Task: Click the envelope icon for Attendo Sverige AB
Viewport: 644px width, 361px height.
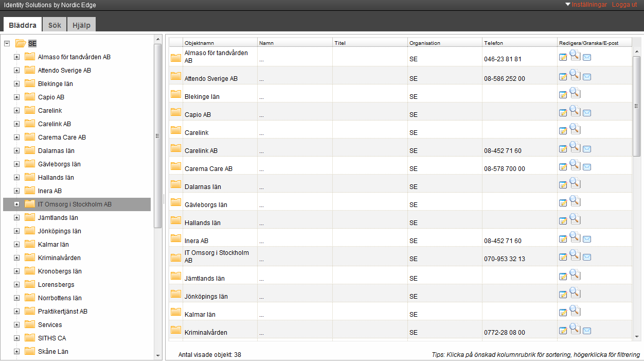Action: (587, 77)
